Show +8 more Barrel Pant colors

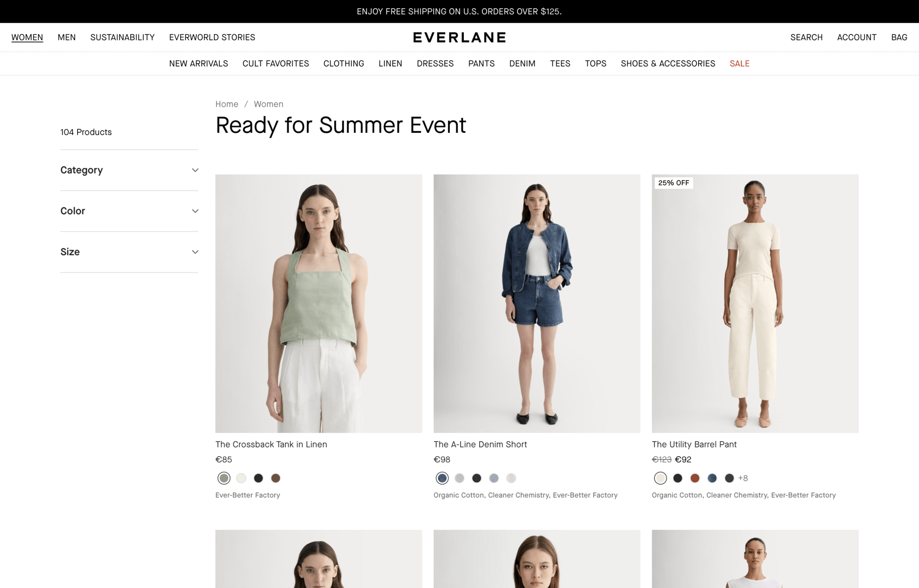tap(743, 478)
